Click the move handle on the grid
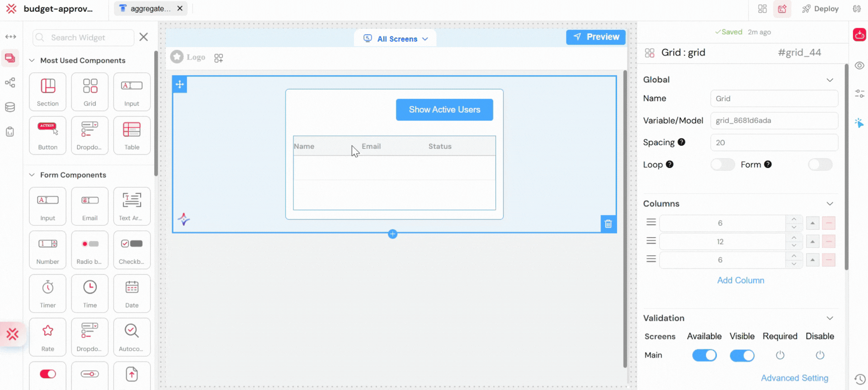868x390 pixels. [179, 84]
